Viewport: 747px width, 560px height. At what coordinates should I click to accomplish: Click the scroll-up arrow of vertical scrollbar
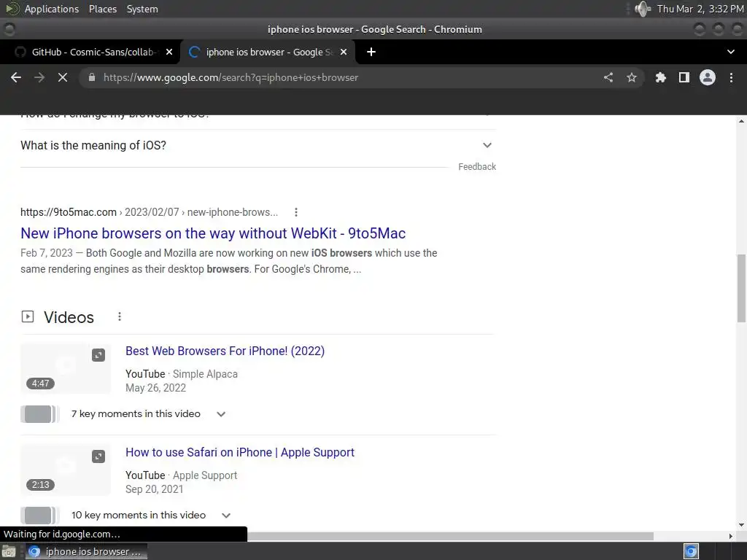coord(741,122)
